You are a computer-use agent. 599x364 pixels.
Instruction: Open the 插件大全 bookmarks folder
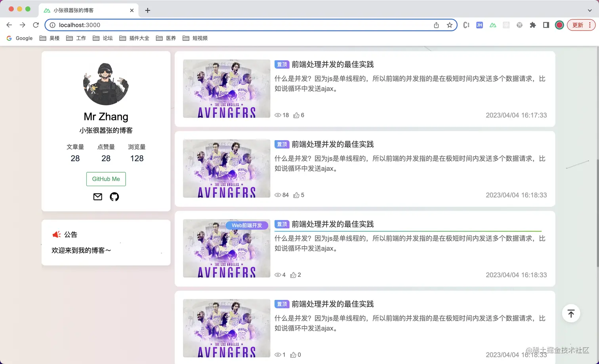[x=134, y=38]
